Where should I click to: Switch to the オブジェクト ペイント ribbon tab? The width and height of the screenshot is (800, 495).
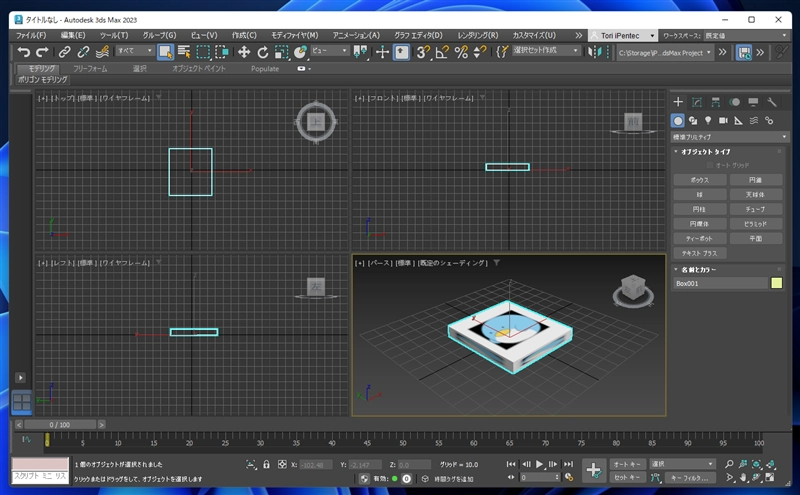pyautogui.click(x=198, y=68)
